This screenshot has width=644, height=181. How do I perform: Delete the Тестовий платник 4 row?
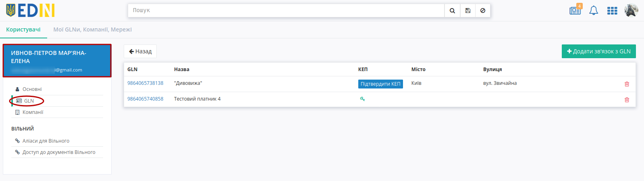[627, 100]
